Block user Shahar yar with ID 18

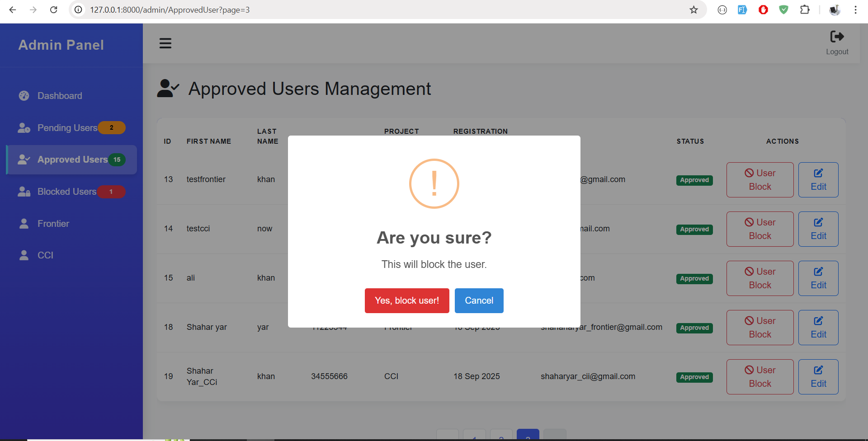(x=759, y=328)
